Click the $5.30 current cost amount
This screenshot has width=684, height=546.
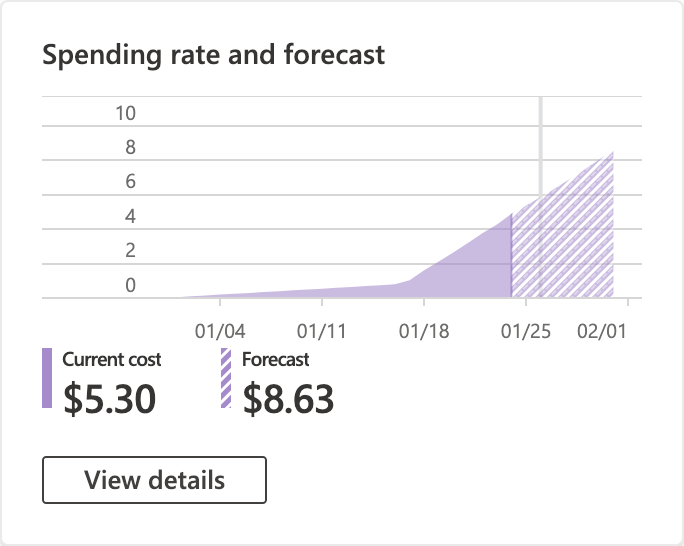110,398
